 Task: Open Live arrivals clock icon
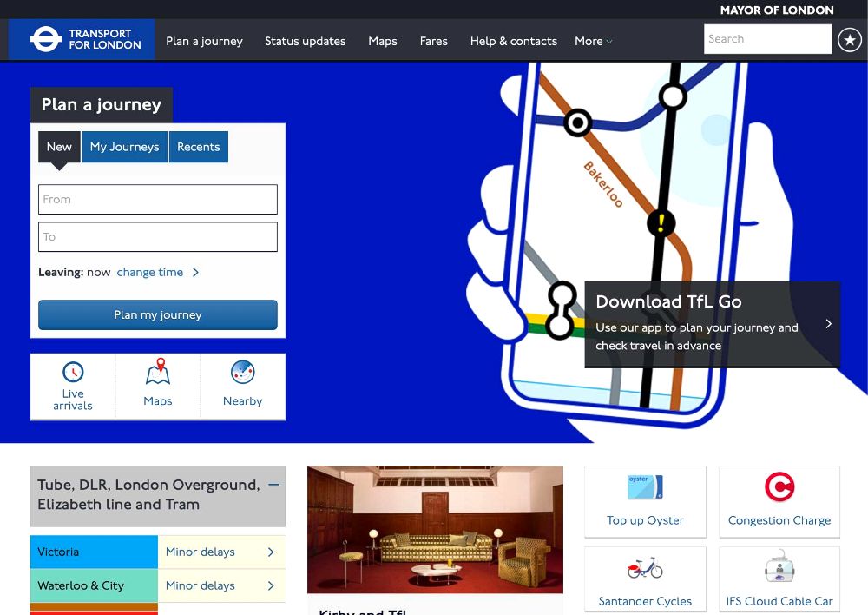pyautogui.click(x=73, y=372)
